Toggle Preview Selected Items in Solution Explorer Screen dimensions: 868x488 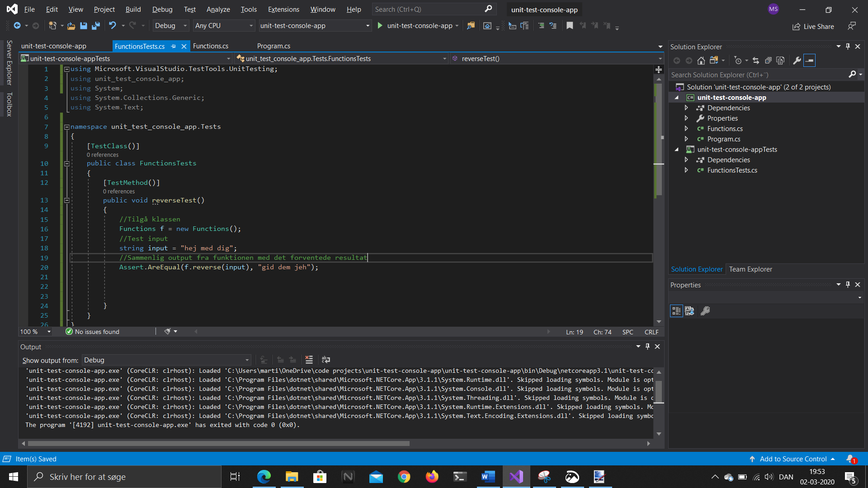click(x=809, y=61)
